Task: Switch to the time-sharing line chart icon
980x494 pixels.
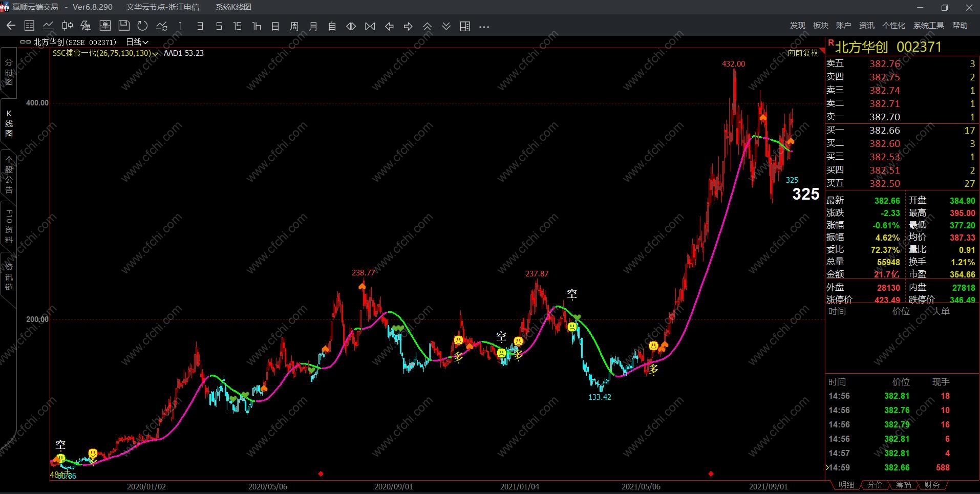Action: click(x=49, y=26)
